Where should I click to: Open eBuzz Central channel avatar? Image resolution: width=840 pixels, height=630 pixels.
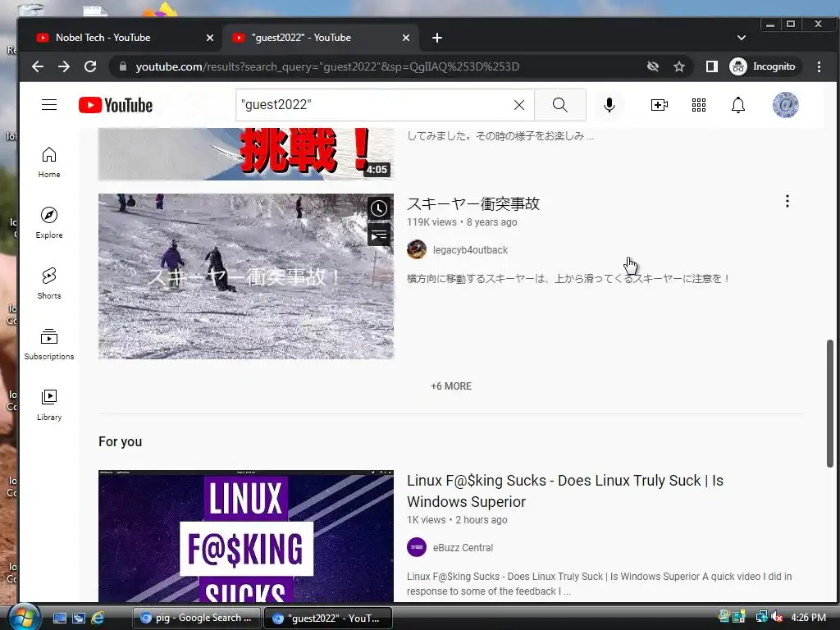click(417, 547)
